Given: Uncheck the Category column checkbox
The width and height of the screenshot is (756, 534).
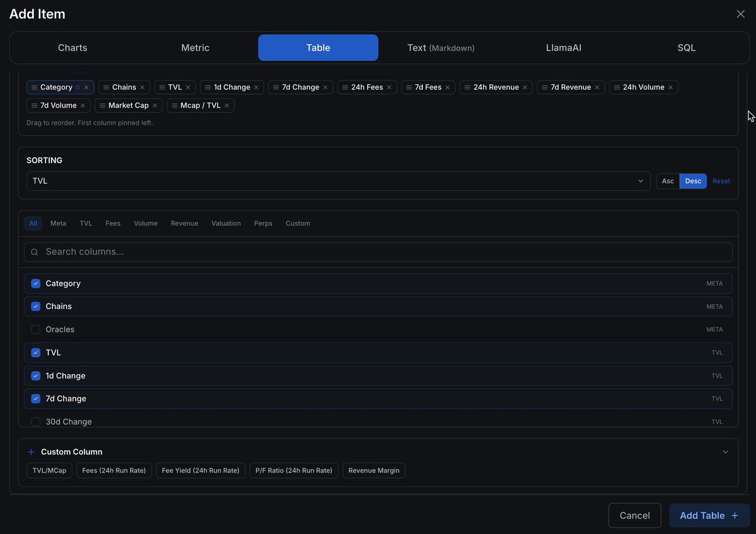Looking at the screenshot, I should [x=36, y=284].
